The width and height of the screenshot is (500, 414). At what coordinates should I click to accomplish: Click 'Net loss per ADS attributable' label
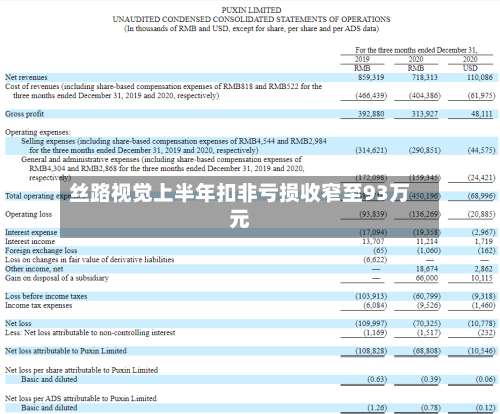click(x=81, y=398)
